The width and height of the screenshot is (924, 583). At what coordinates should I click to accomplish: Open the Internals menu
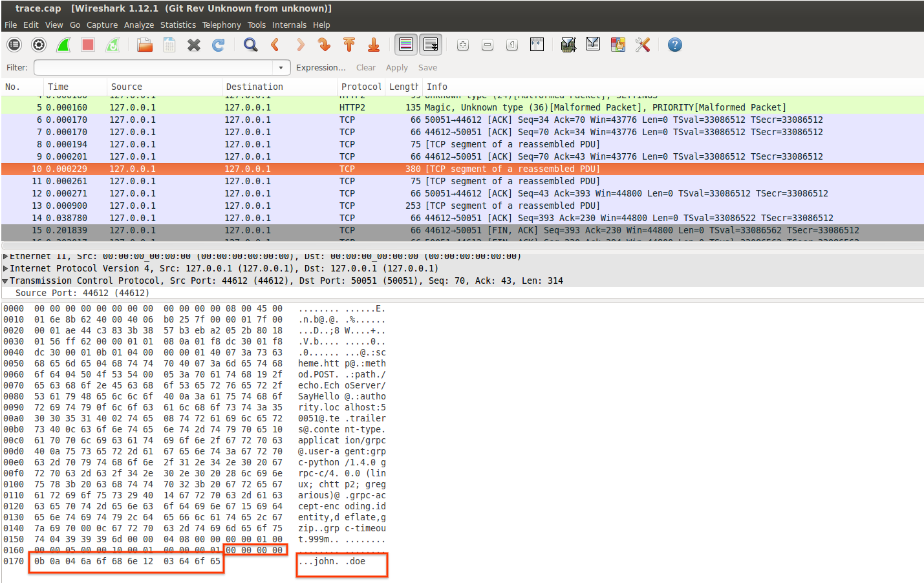point(289,25)
